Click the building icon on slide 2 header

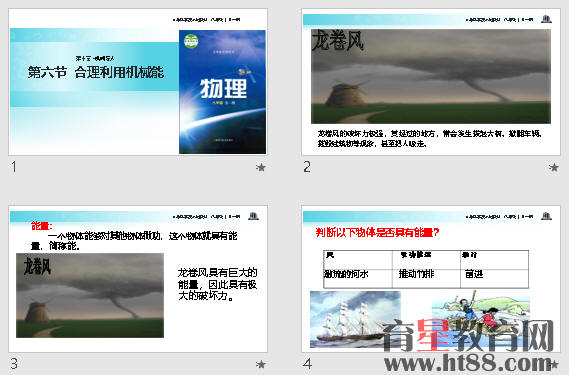tap(546, 19)
